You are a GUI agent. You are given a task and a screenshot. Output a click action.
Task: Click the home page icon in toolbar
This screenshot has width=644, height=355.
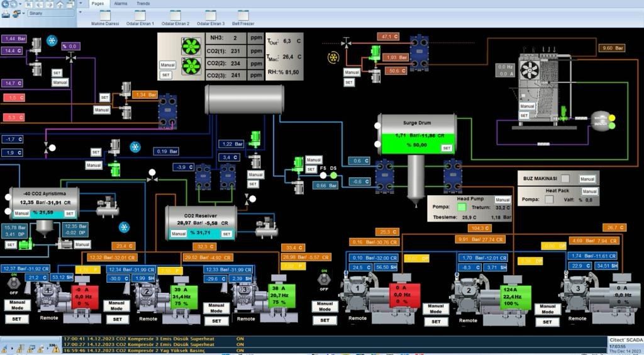click(60, 4)
